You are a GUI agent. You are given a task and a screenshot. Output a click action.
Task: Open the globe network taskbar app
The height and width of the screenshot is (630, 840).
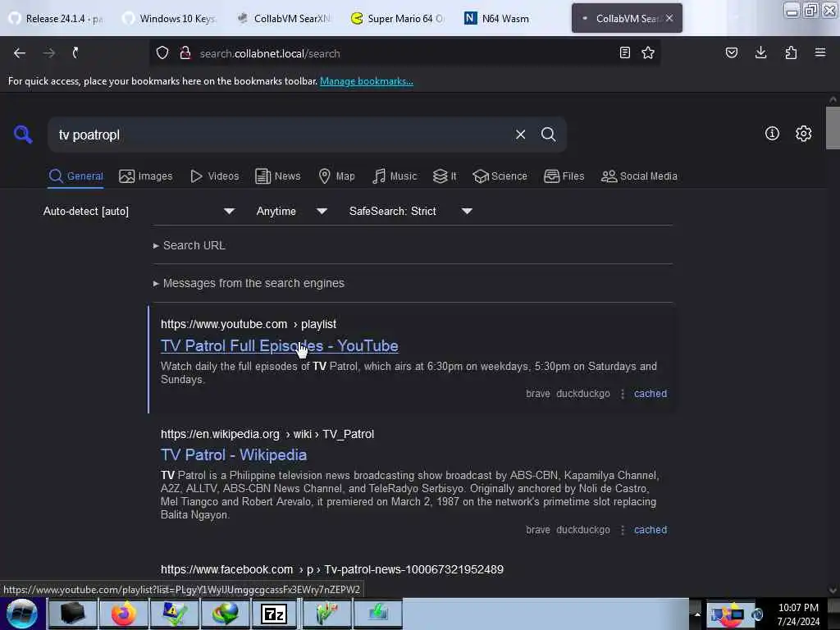(x=225, y=614)
